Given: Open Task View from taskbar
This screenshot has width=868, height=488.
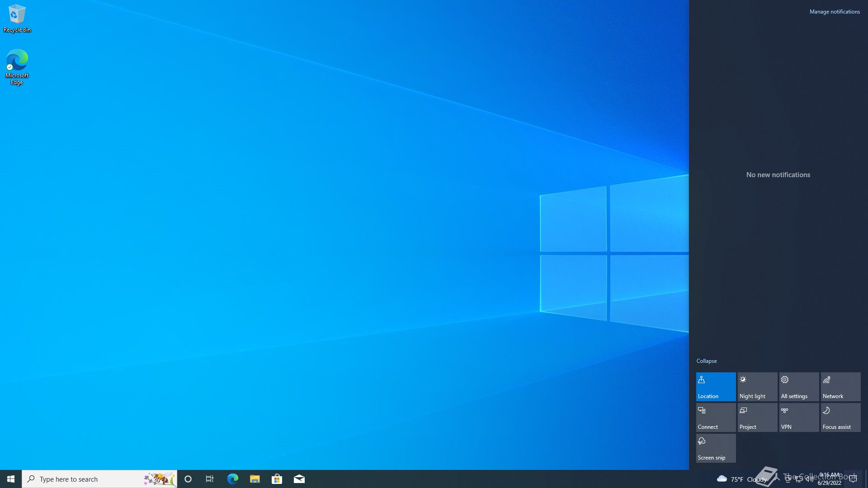Looking at the screenshot, I should coord(210,479).
